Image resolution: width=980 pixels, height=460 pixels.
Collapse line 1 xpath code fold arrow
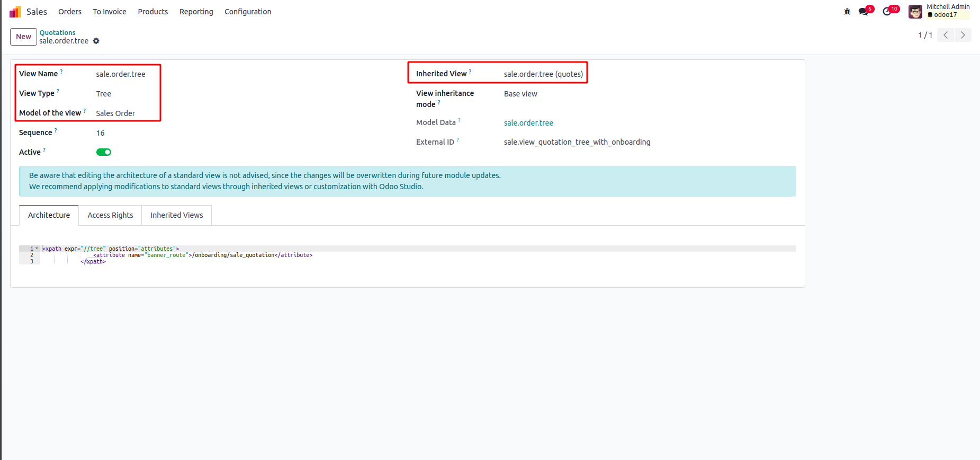[37, 249]
